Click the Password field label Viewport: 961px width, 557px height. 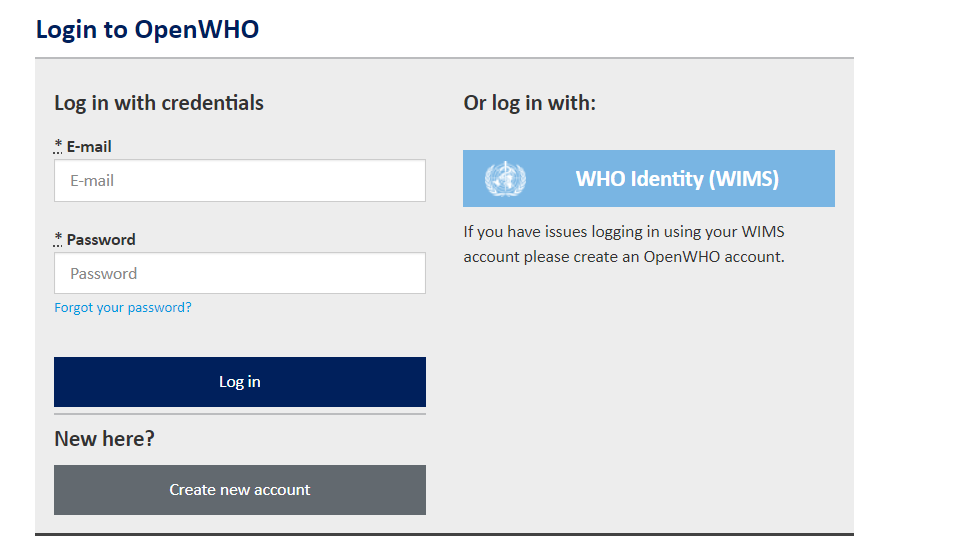pyautogui.click(x=101, y=240)
